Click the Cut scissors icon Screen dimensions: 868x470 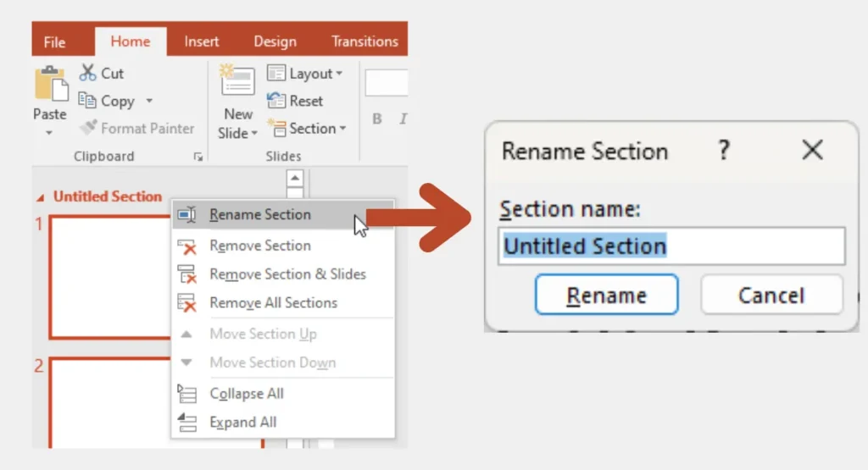click(x=88, y=73)
